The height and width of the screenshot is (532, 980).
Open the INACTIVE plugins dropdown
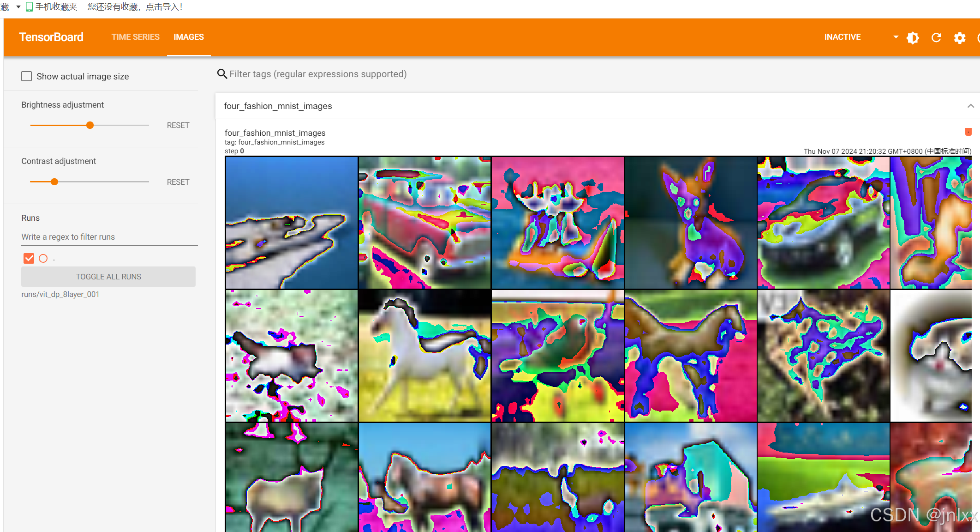[861, 37]
